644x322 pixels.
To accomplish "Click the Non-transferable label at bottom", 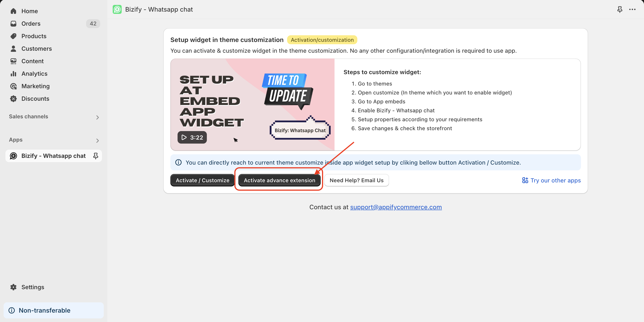I will (44, 310).
